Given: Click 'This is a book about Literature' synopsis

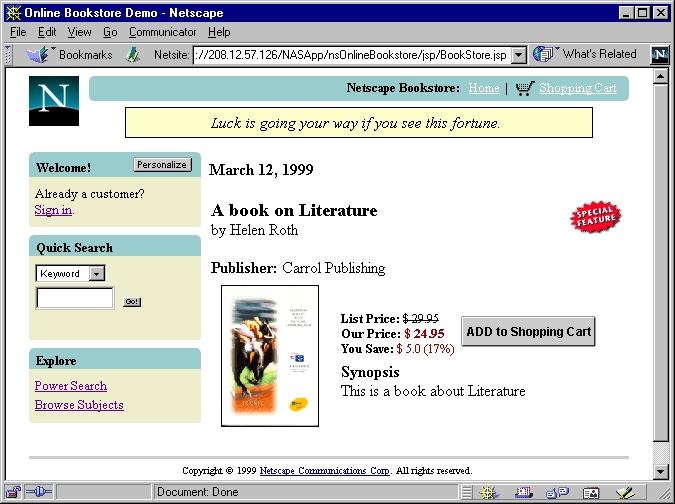Looking at the screenshot, I should tap(433, 391).
